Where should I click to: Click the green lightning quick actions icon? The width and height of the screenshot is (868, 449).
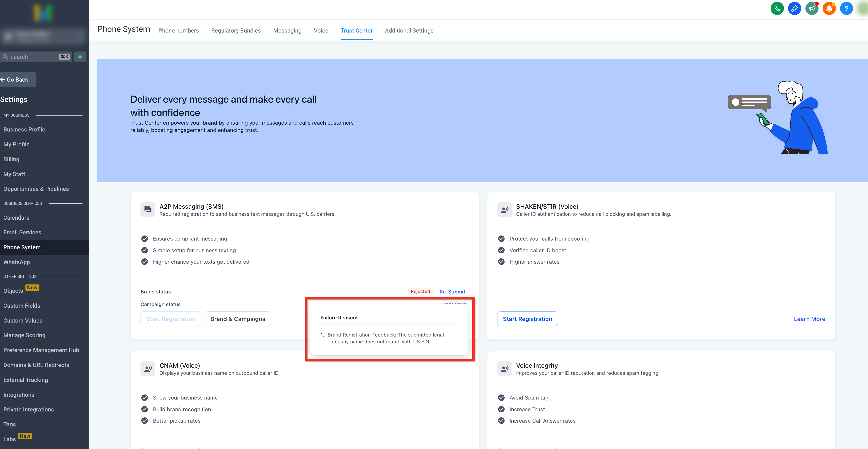[x=80, y=57]
